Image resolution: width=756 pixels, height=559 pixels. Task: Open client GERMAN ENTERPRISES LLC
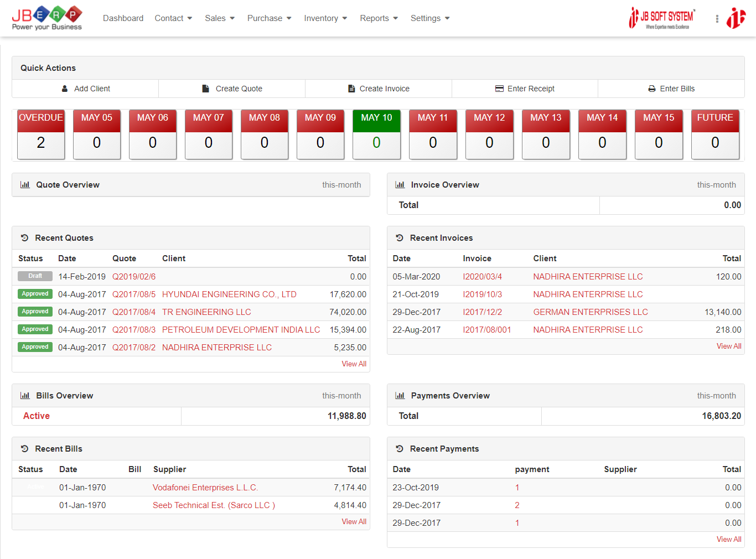pos(591,312)
